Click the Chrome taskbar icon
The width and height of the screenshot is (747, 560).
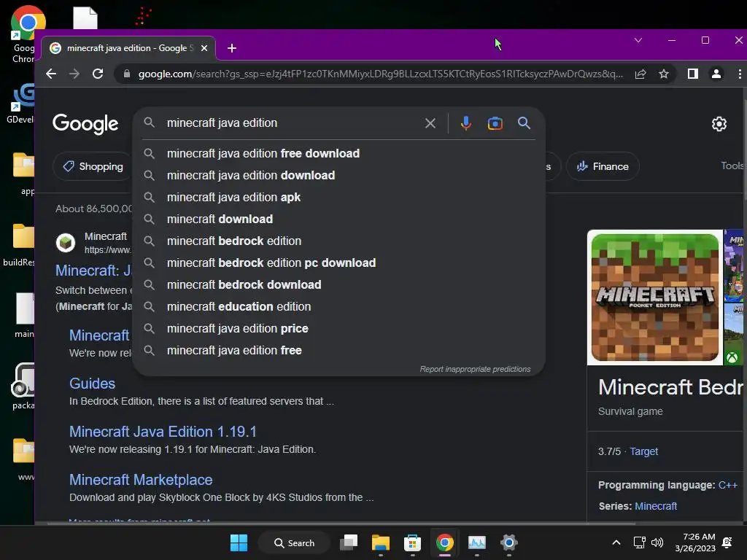(x=444, y=542)
